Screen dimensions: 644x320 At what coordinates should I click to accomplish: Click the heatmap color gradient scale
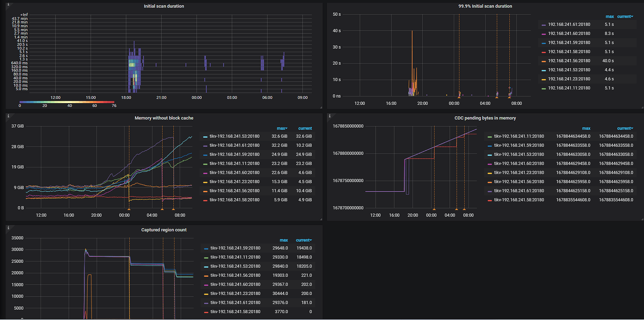66,101
